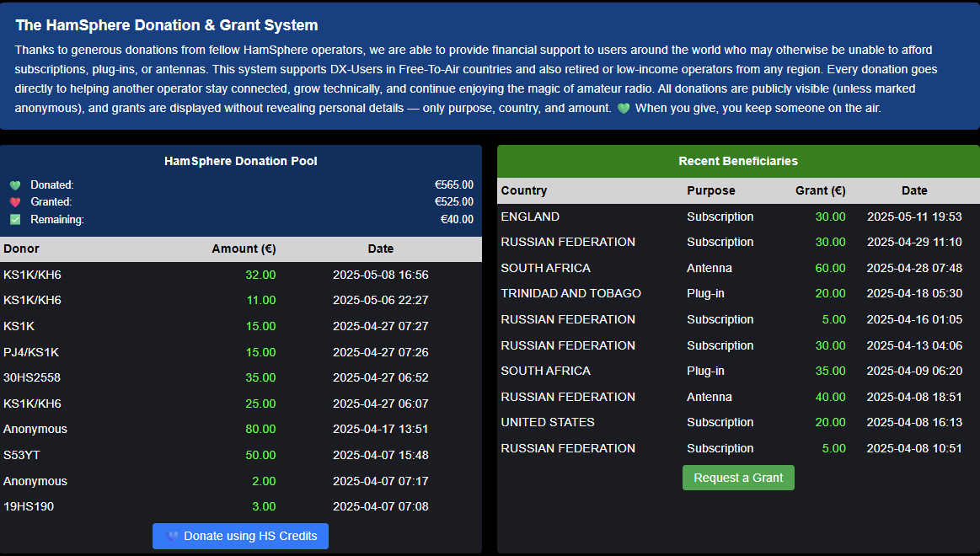Click the green heart emoji in the intro paragraph

pyautogui.click(x=623, y=108)
